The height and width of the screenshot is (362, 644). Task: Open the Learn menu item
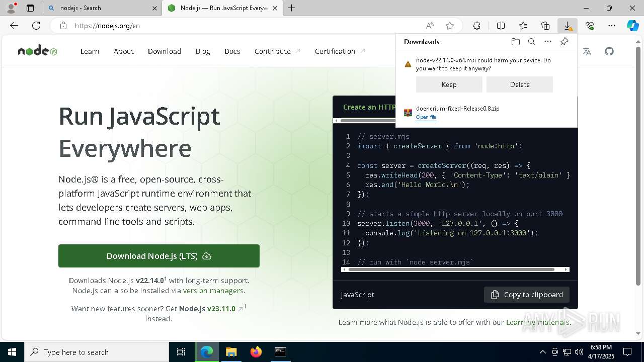(x=90, y=51)
